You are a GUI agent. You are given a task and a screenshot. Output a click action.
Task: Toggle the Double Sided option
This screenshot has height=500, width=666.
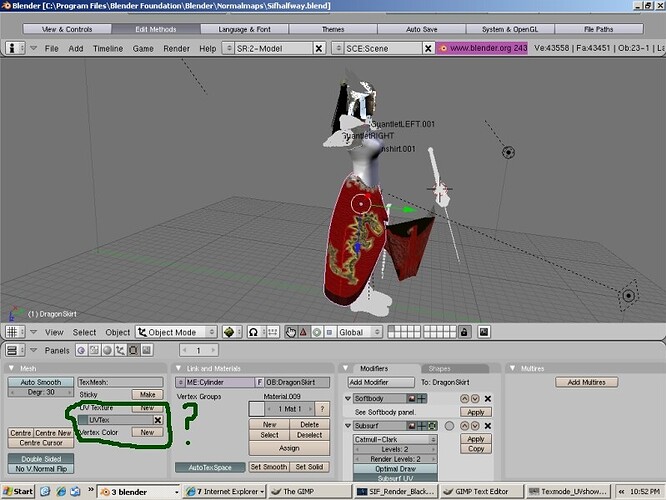pyautogui.click(x=41, y=459)
